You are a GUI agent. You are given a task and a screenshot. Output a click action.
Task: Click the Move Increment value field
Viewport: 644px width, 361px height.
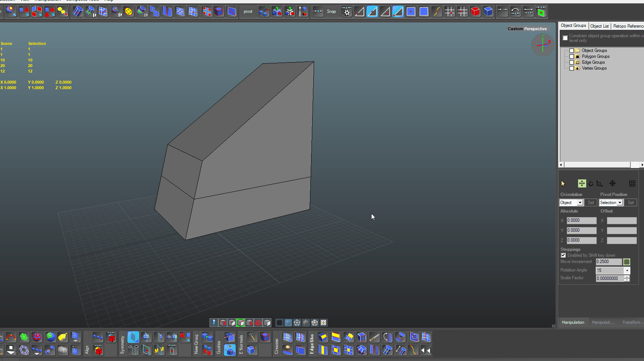point(608,262)
